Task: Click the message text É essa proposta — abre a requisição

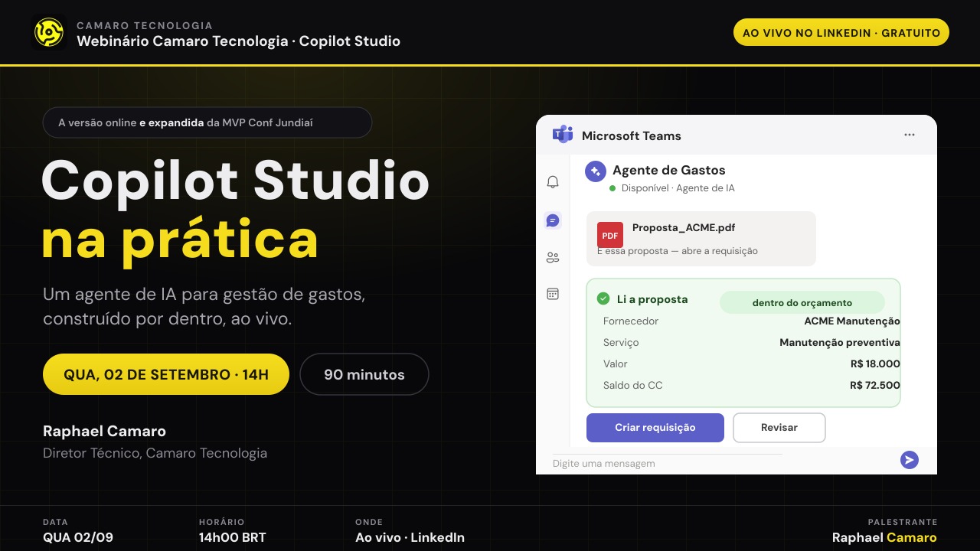Action: [x=678, y=251]
